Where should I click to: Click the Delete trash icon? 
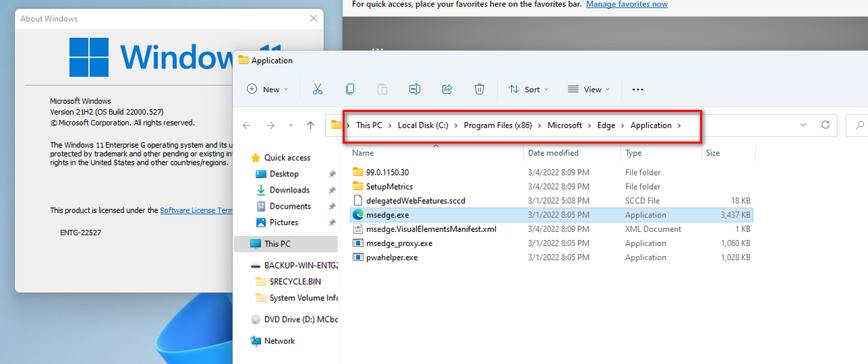coord(479,89)
